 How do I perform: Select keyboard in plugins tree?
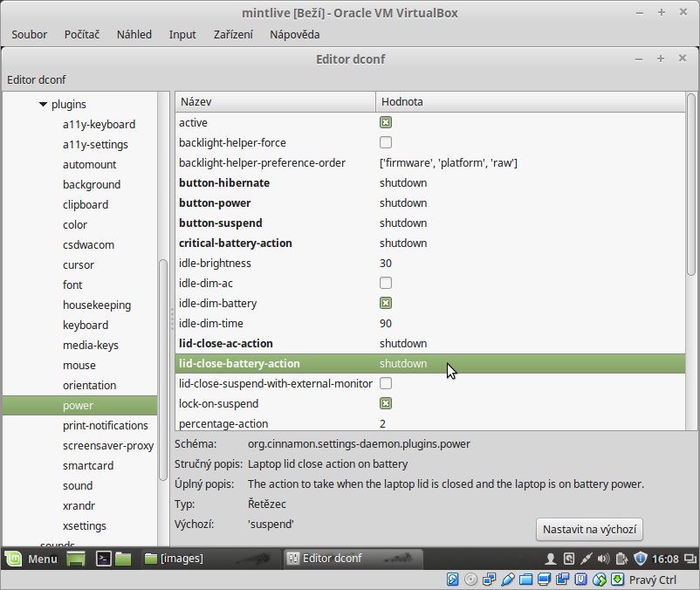[x=86, y=325]
